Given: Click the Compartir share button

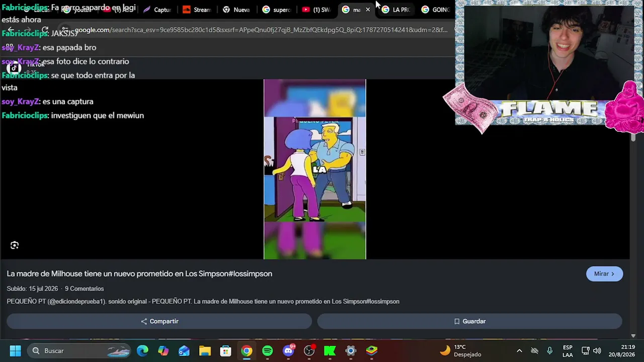Looking at the screenshot, I should tap(159, 321).
